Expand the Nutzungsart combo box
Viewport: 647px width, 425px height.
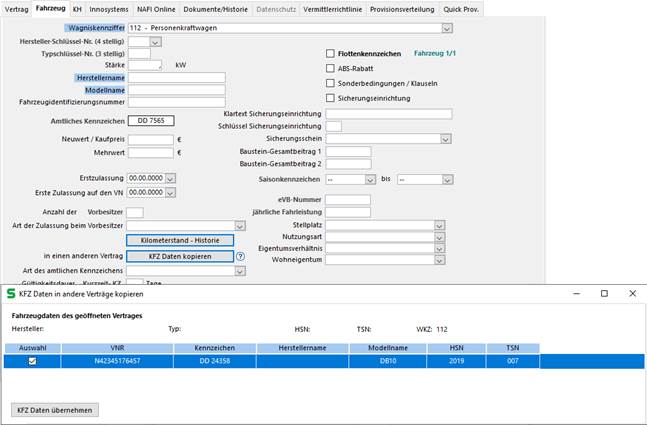[438, 237]
